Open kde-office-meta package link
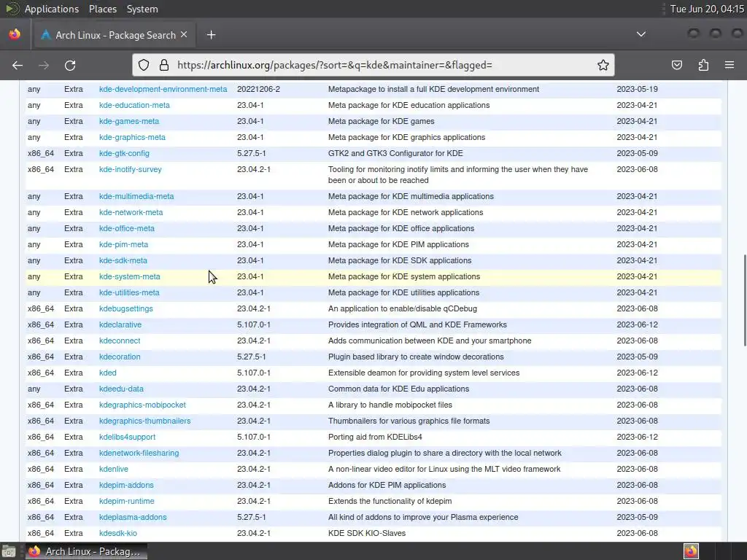 127,228
